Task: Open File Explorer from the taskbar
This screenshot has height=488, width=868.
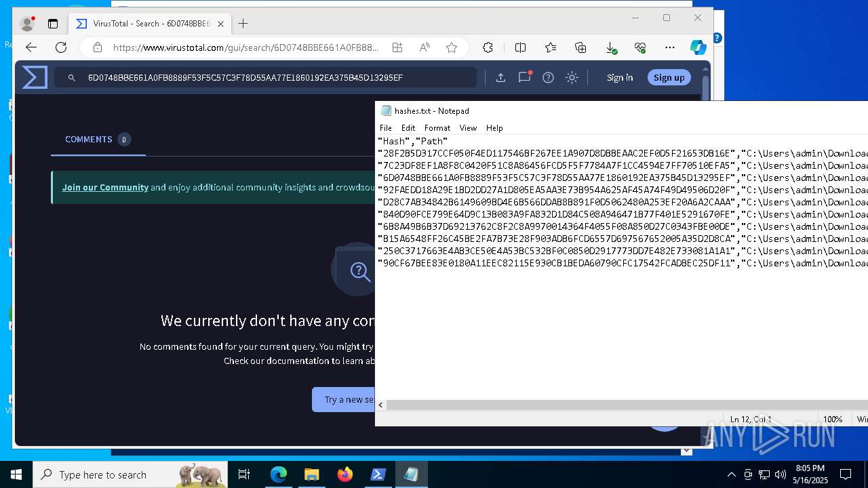Action: point(311,474)
